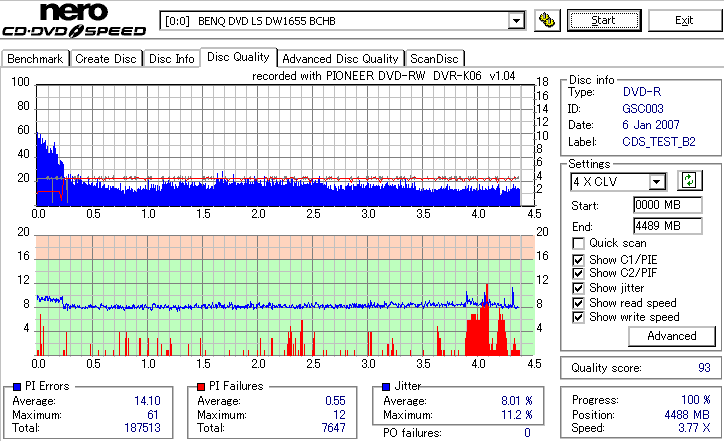Expand the 4 X CLV speed dropdown
The height and width of the screenshot is (441, 724).
tap(656, 182)
